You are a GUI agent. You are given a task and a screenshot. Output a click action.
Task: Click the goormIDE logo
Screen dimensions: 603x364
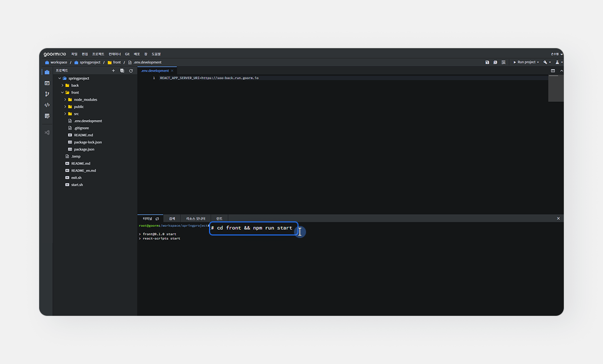pos(55,54)
